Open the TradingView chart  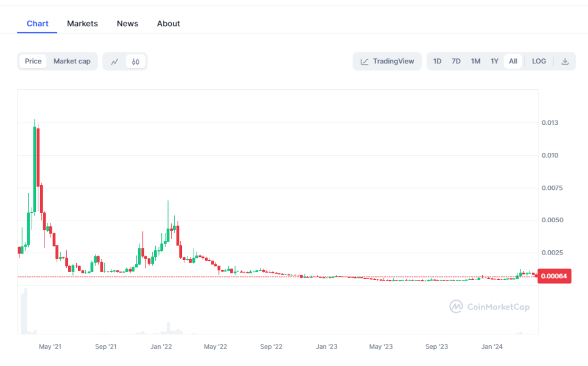pyautogui.click(x=387, y=62)
